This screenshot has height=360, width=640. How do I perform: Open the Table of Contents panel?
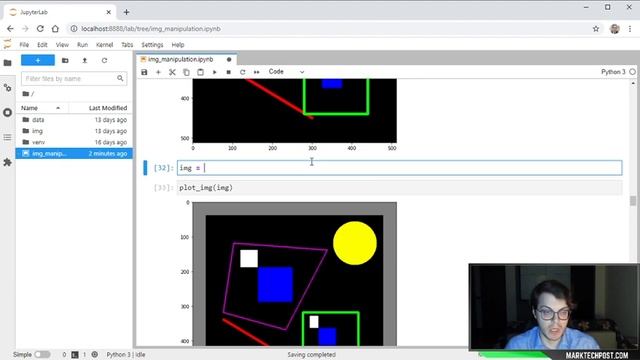coord(7,138)
